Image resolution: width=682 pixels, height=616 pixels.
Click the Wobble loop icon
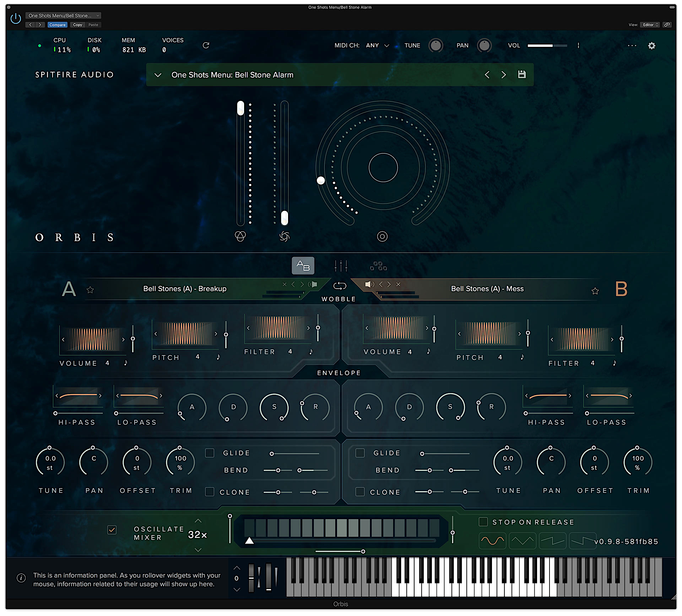coord(340,285)
